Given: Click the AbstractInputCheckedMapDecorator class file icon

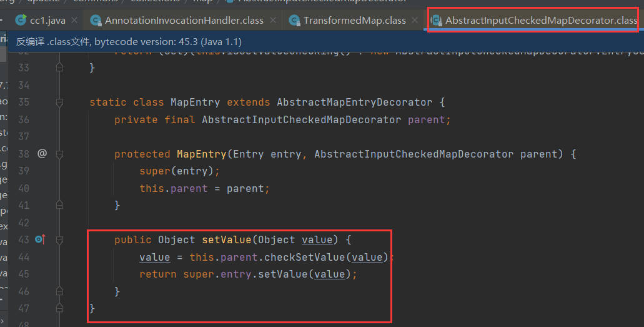Looking at the screenshot, I should pyautogui.click(x=436, y=20).
